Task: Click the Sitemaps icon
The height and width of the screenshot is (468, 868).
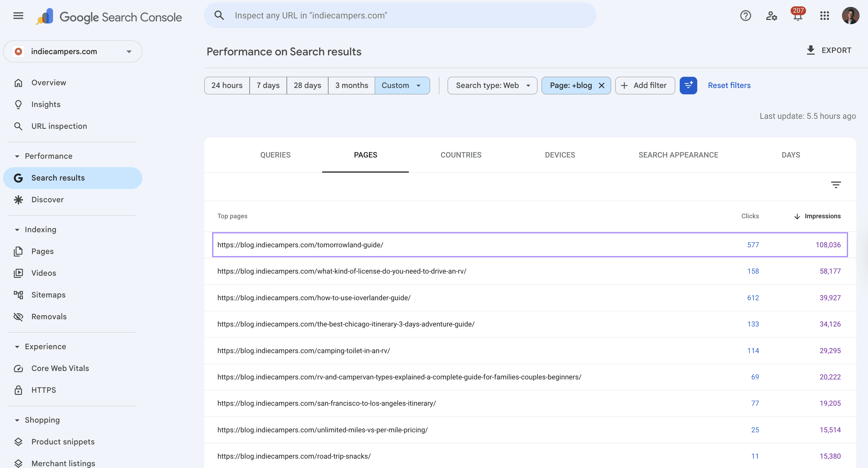Action: tap(18, 295)
